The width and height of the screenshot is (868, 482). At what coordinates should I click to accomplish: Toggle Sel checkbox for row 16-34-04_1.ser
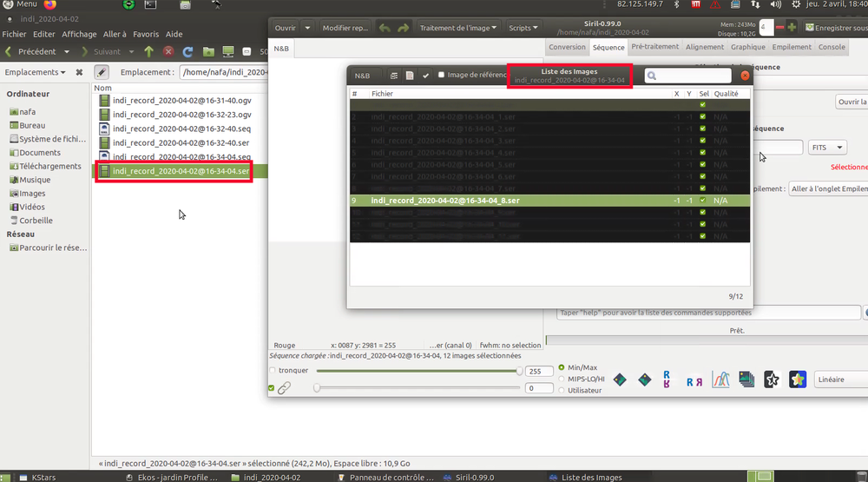[703, 117]
